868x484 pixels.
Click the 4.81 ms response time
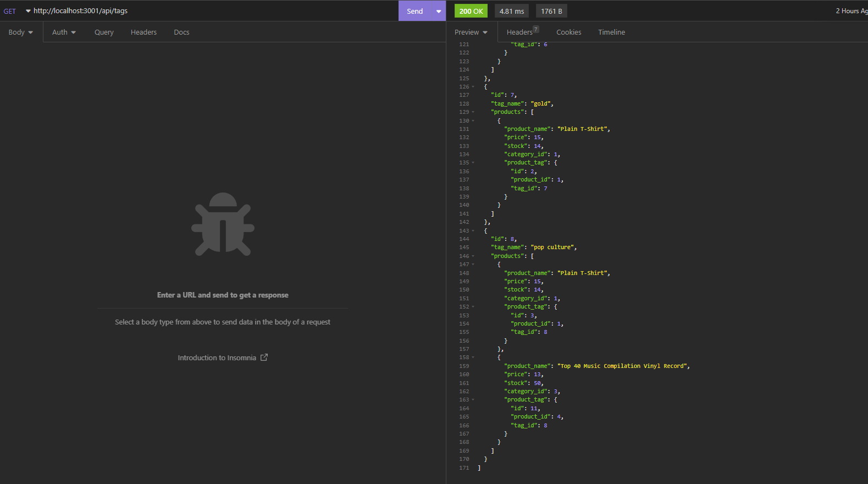click(512, 11)
